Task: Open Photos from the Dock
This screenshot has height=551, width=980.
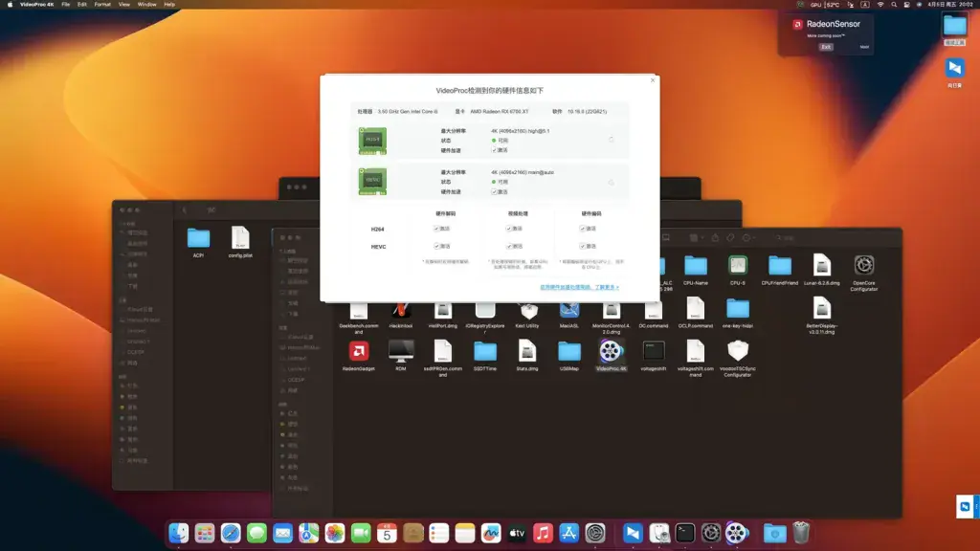Action: coord(334,533)
